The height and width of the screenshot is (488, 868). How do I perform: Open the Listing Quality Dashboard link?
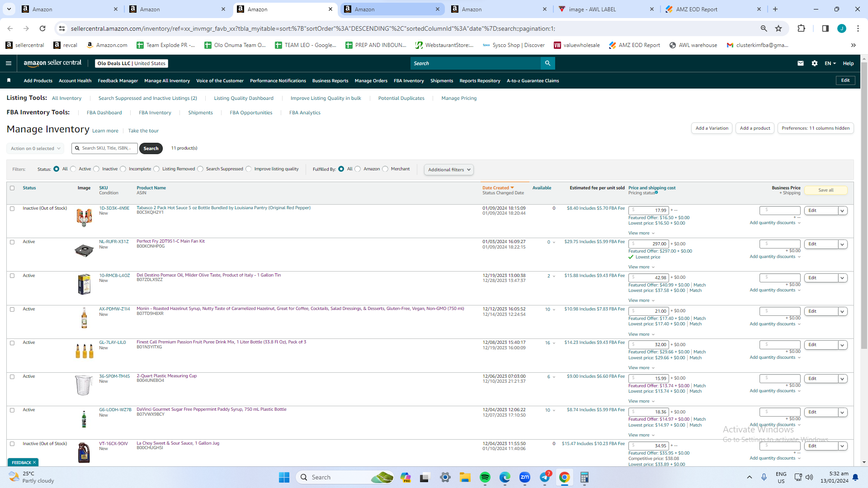coord(244,98)
